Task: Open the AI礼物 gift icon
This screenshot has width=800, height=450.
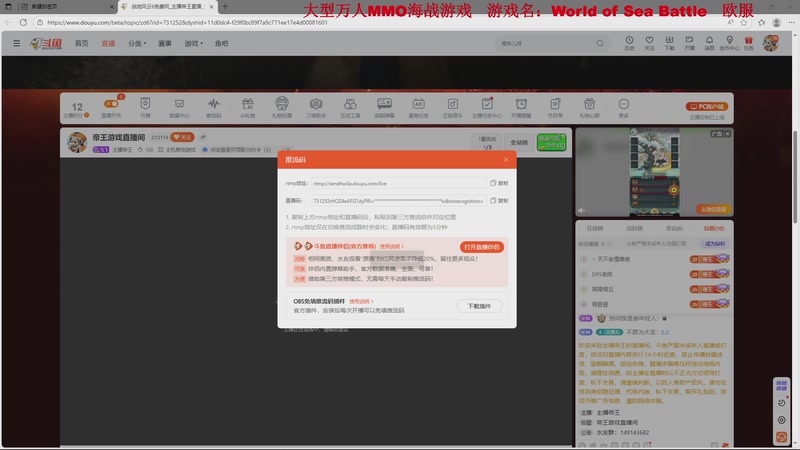Action: (x=247, y=108)
